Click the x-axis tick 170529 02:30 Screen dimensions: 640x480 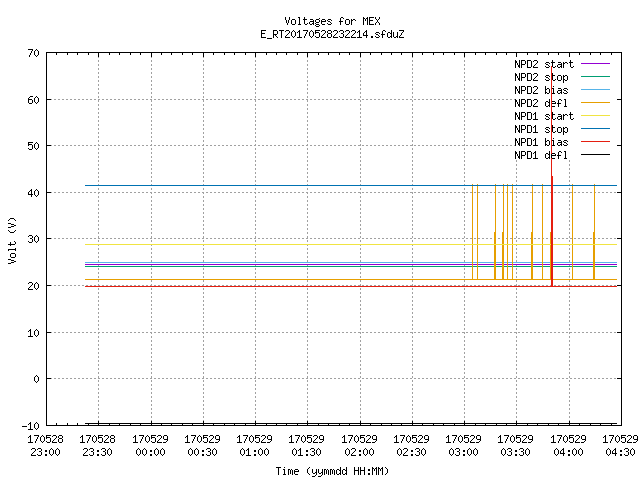coord(411,446)
